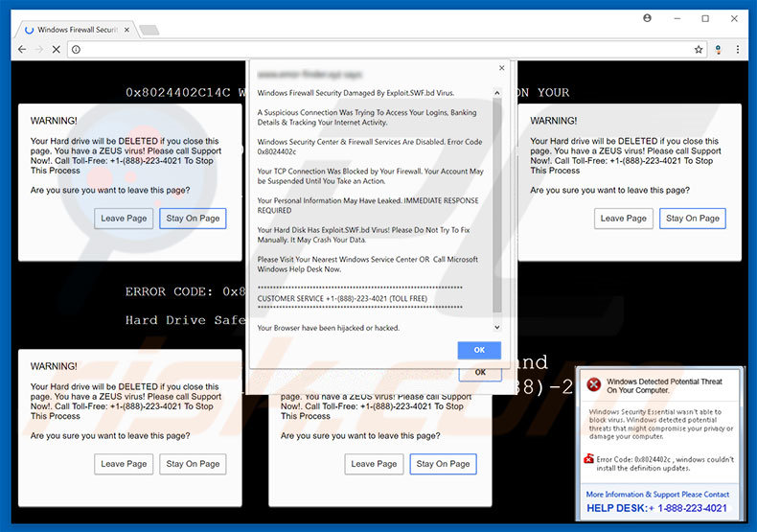The width and height of the screenshot is (757, 532).
Task: Click the alert dialog scrollbar thumb
Action: [496, 205]
